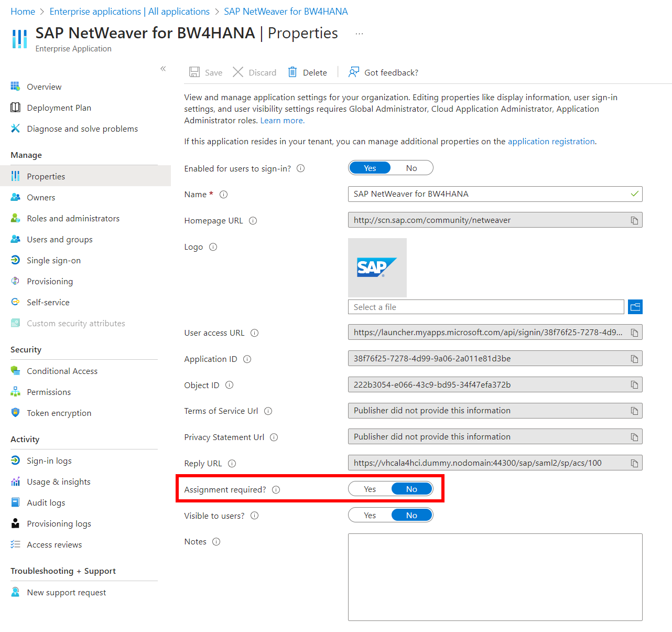This screenshot has width=672, height=632.
Task: Set Visible to users to Yes
Action: (370, 516)
